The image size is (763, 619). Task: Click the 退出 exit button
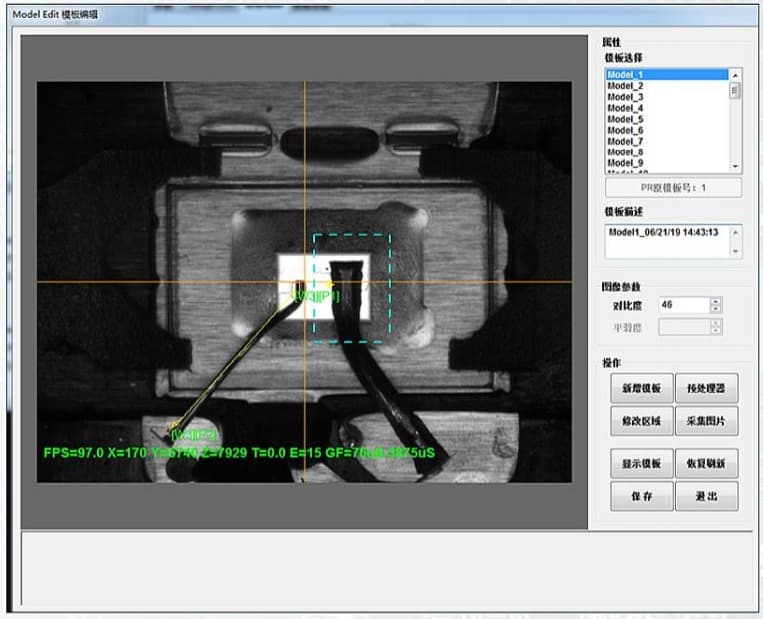706,496
